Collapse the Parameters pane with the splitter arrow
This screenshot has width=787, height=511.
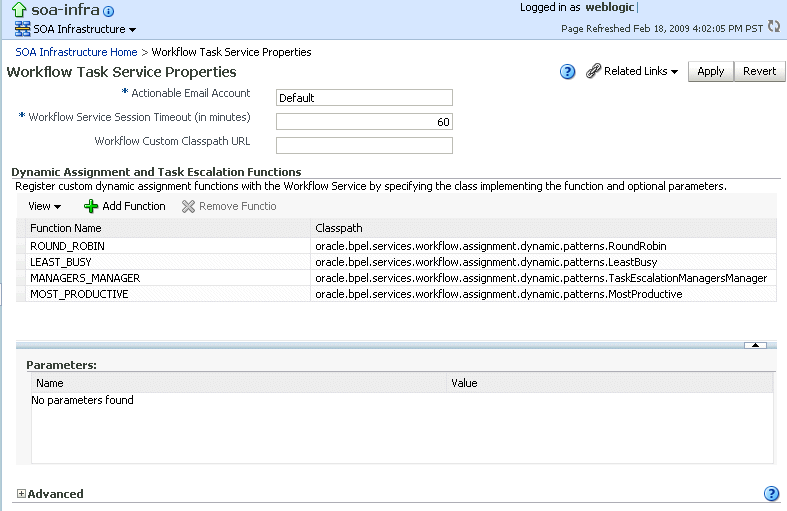coord(755,345)
